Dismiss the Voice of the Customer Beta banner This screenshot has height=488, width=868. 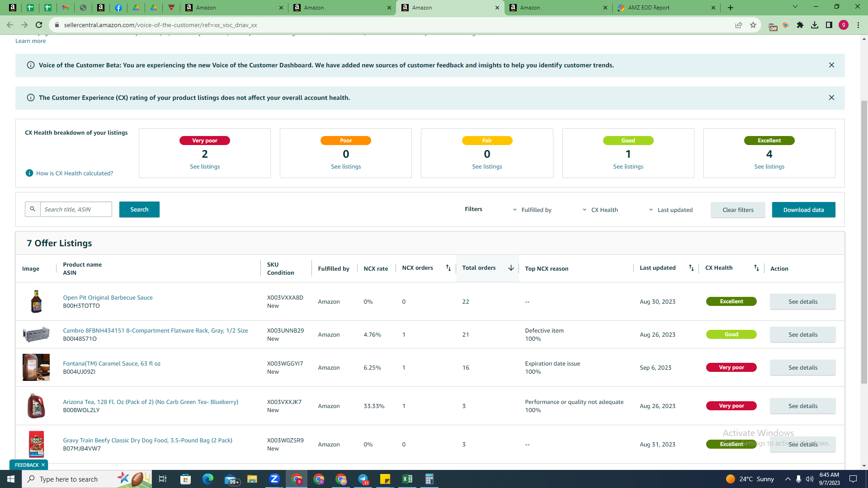tap(831, 65)
